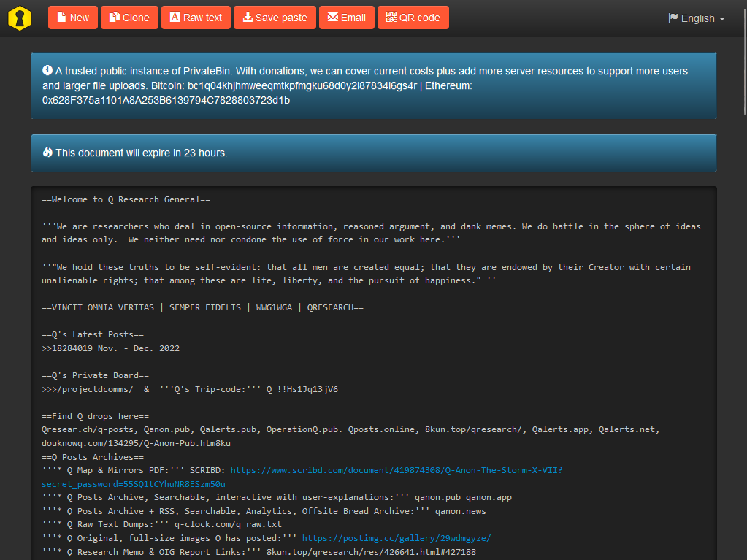Open the Scribd Q-Anon-The-Storm document link
The image size is (747, 560).
pos(302,477)
